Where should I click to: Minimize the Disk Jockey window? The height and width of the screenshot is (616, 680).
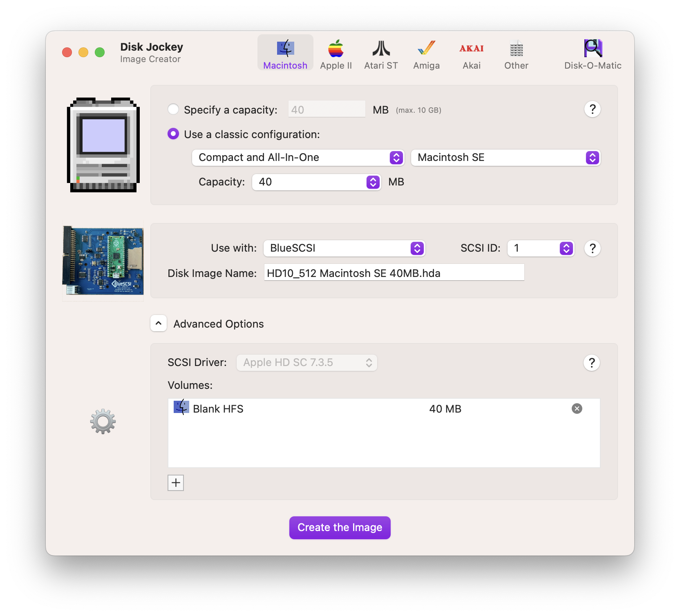[x=83, y=52]
